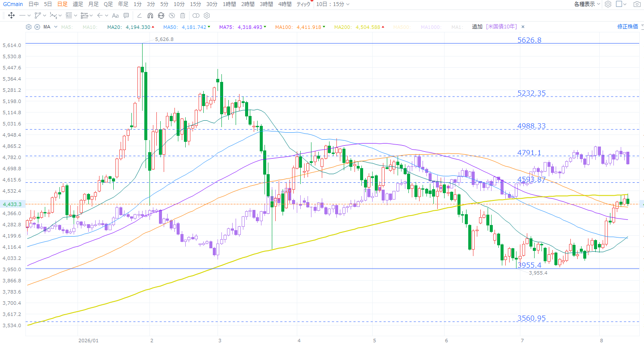Click the current price tag 4,433.3
This screenshot has width=644, height=347.
pos(12,204)
